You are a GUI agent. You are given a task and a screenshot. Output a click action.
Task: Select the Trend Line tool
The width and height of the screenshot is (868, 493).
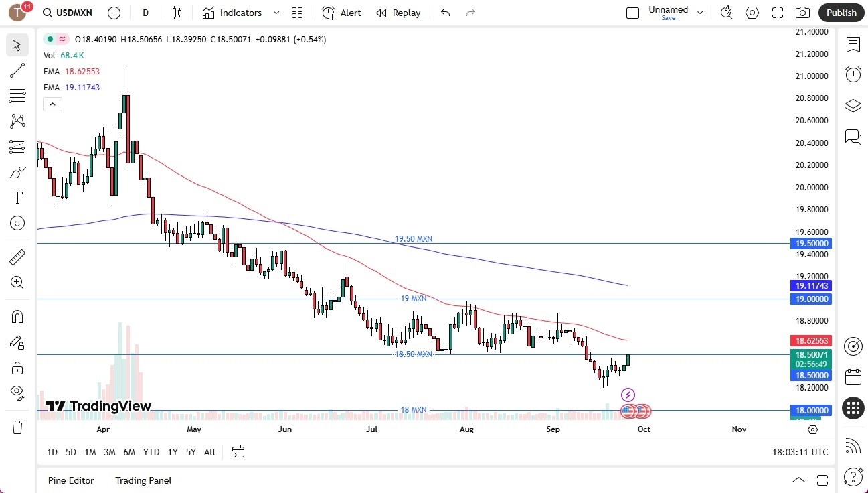pyautogui.click(x=17, y=70)
